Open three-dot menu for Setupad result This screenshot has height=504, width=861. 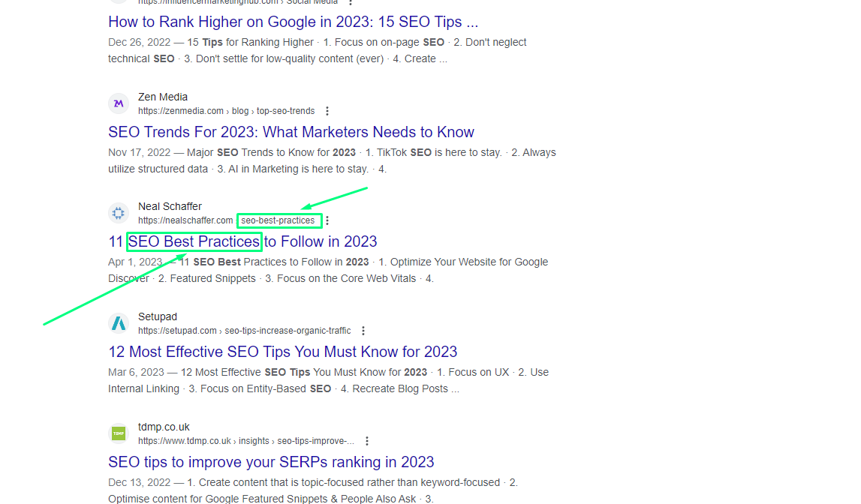tap(363, 331)
